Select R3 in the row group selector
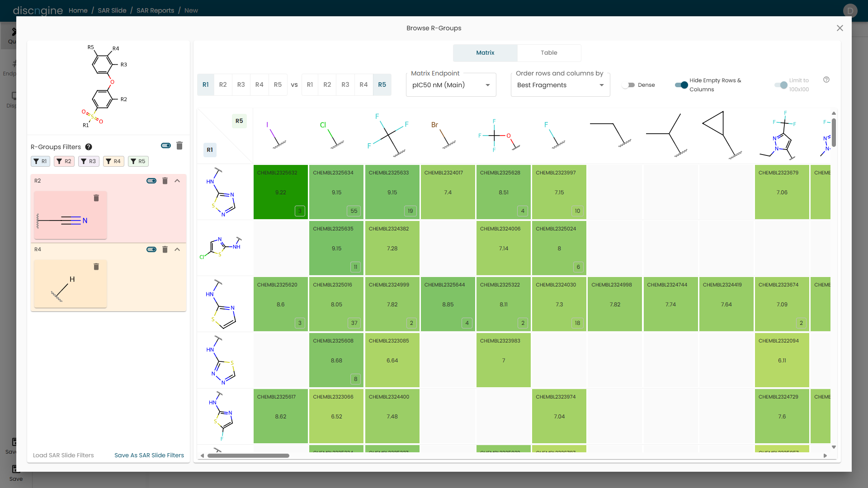 [241, 84]
